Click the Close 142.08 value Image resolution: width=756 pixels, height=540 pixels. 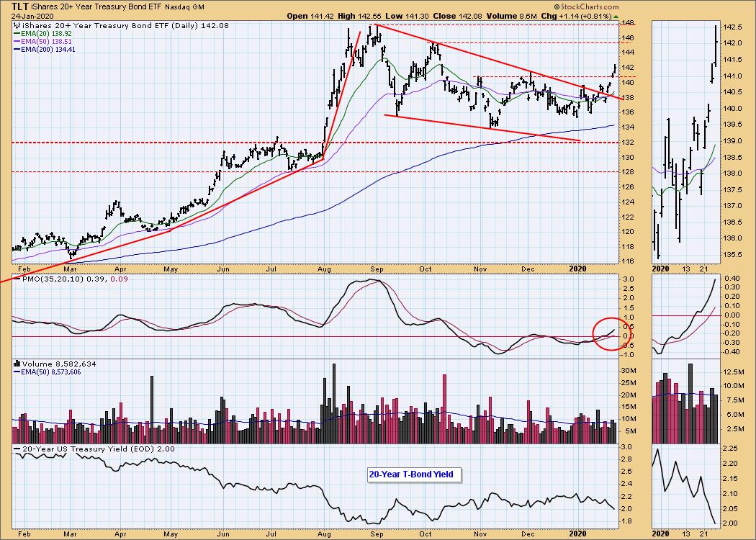[456, 16]
